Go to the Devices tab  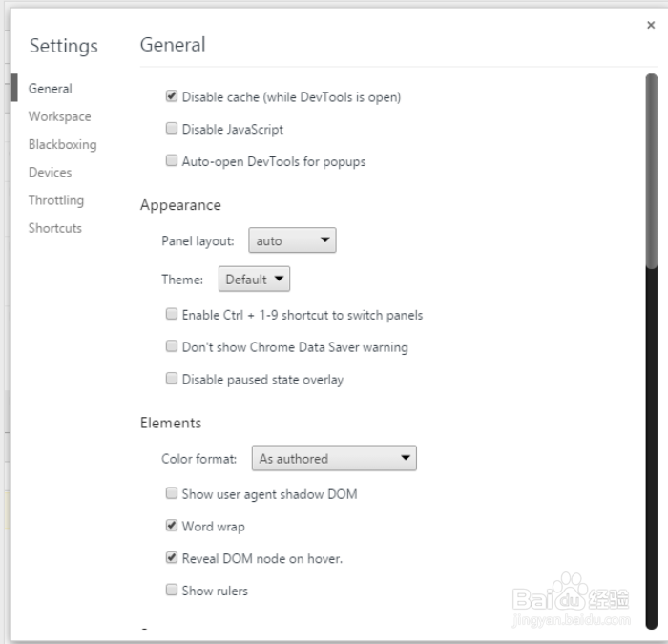50,172
